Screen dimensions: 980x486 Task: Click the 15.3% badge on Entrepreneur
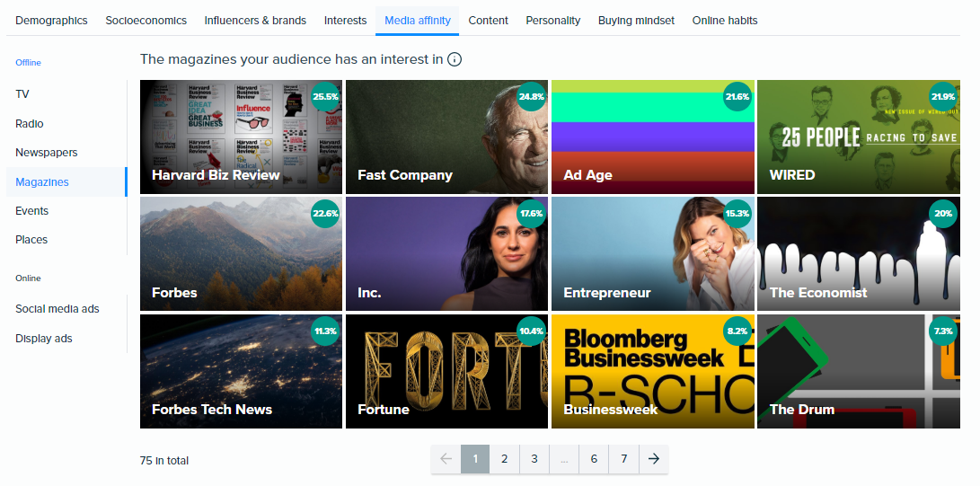737,214
